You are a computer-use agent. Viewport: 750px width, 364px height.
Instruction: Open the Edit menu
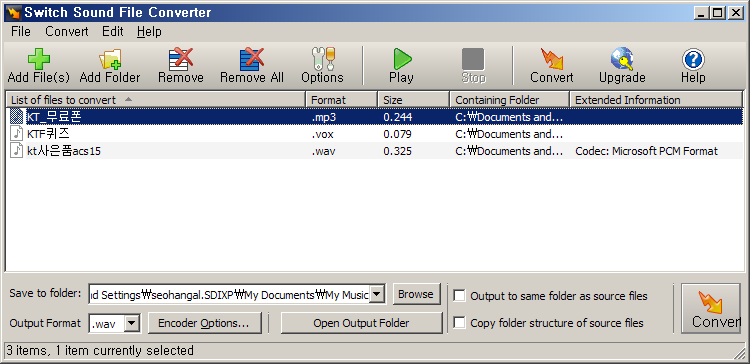tap(112, 32)
